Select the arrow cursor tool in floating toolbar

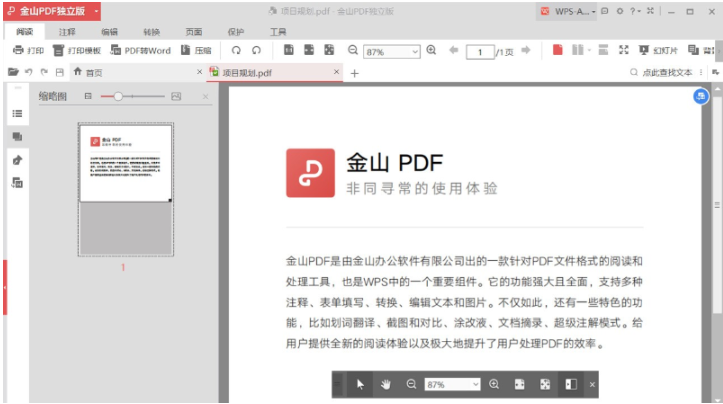[360, 384]
